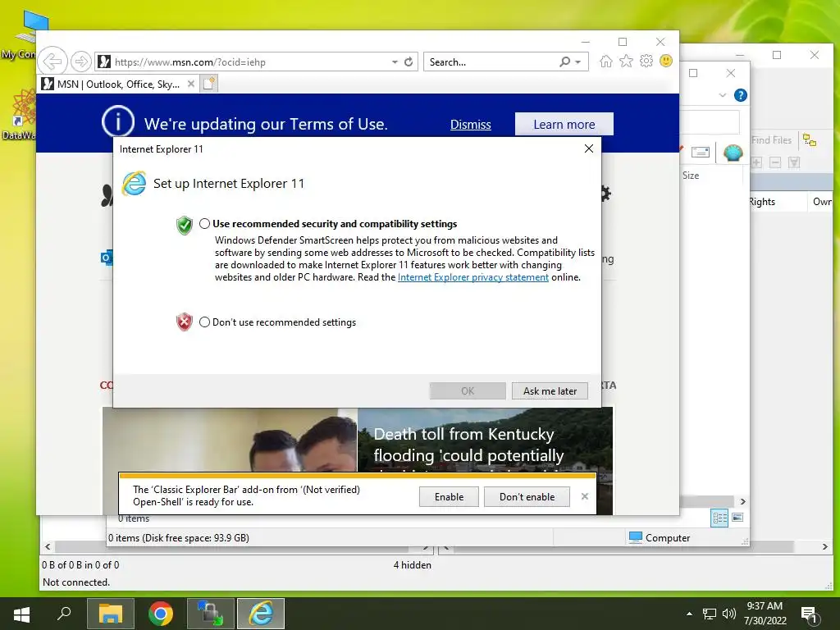
Task: Open the search provider dropdown arrow
Action: 578,62
